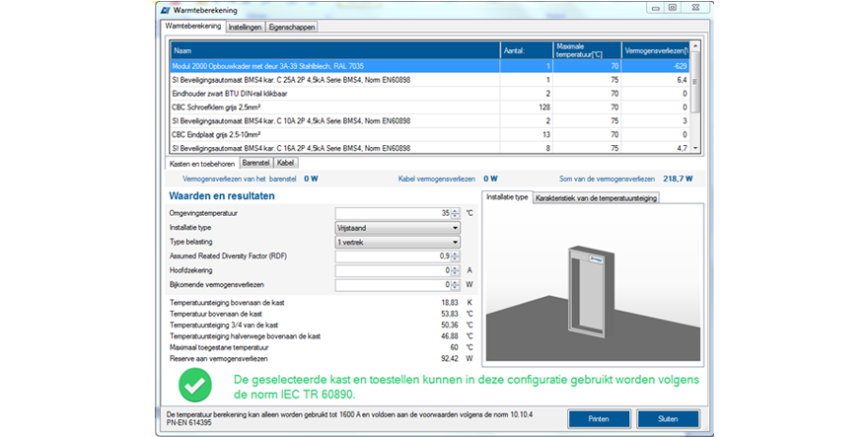The width and height of the screenshot is (868, 437).
Task: Switch to the Instellingen tab
Action: (246, 28)
